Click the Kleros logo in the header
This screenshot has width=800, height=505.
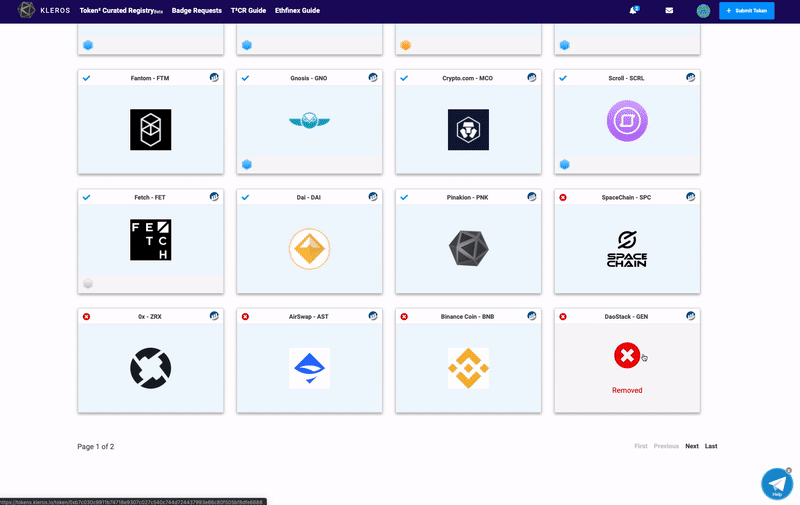pos(43,10)
